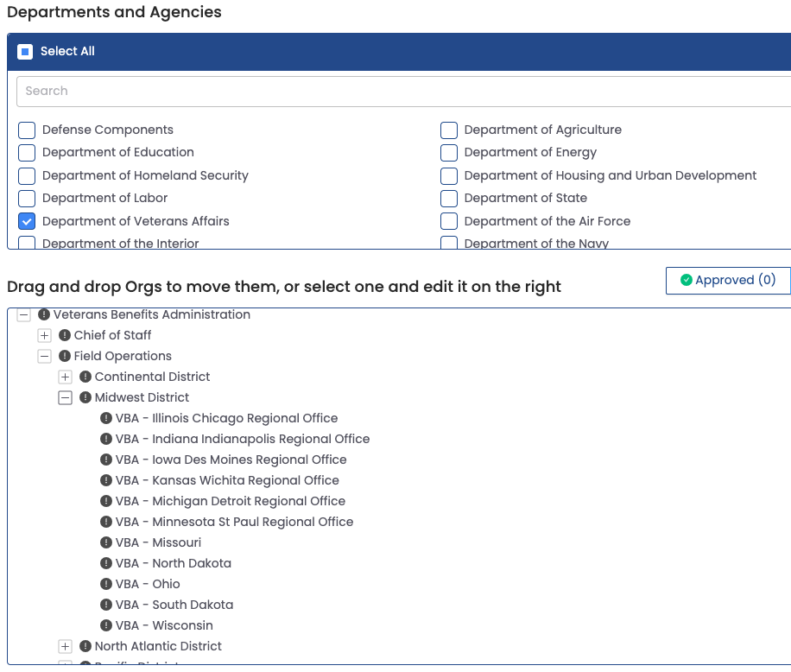Select VBA - Kansas Wichita Regional Office
The image size is (791, 672).
coord(227,480)
